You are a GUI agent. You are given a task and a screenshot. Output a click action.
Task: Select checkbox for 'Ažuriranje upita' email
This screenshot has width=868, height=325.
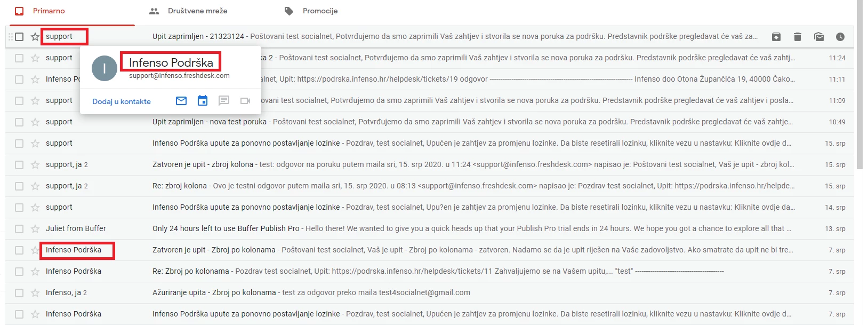point(19,293)
